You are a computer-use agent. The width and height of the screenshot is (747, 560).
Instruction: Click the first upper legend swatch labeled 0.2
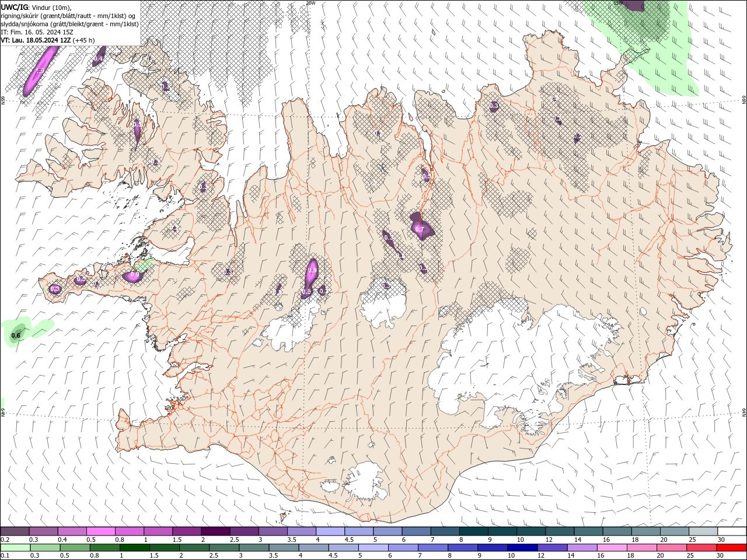[x=15, y=531]
